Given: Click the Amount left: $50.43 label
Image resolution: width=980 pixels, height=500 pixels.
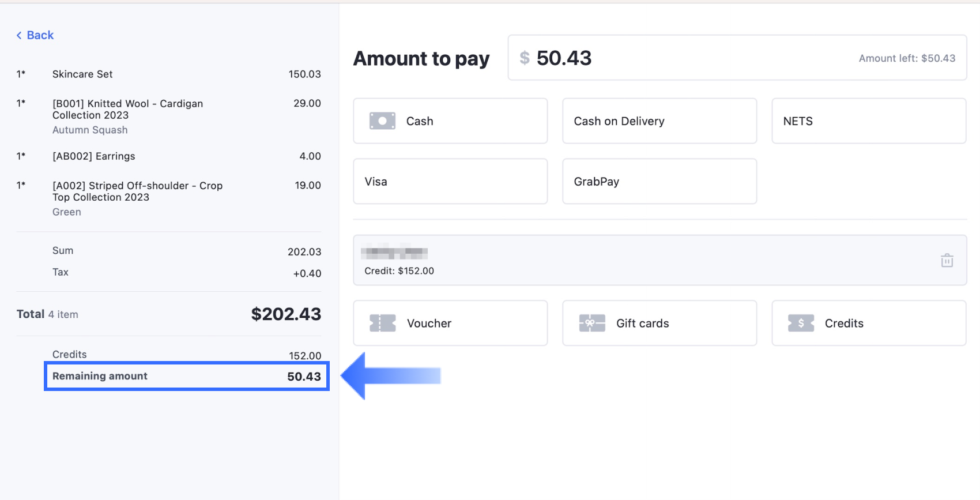Looking at the screenshot, I should tap(906, 58).
